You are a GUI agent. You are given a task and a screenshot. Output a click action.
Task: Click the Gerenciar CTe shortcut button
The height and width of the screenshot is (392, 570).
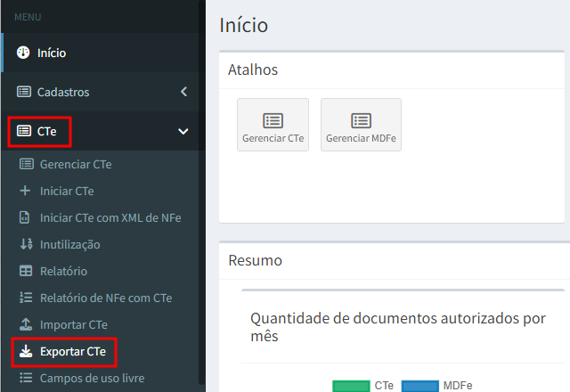pyautogui.click(x=273, y=125)
